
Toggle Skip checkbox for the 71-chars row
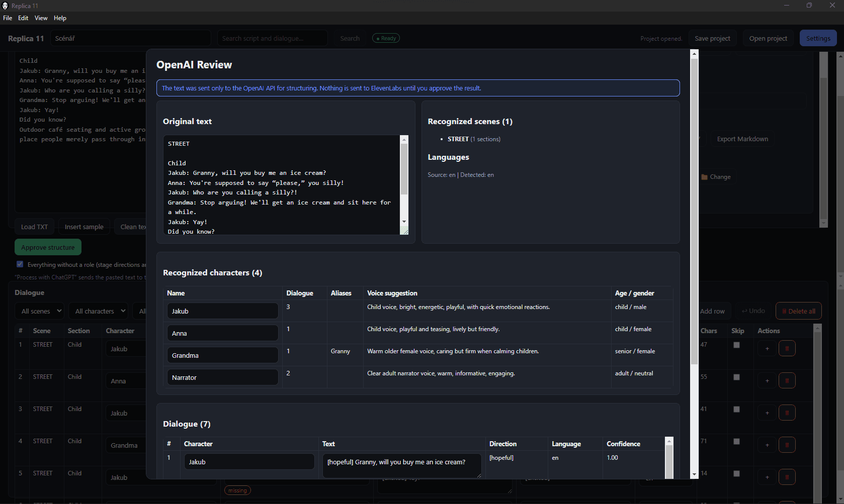(x=736, y=441)
